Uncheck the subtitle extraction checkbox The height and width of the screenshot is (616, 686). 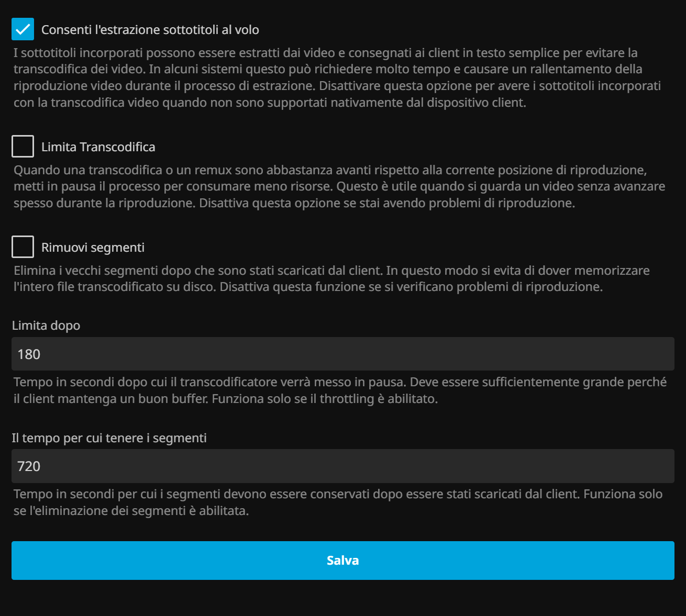[23, 29]
